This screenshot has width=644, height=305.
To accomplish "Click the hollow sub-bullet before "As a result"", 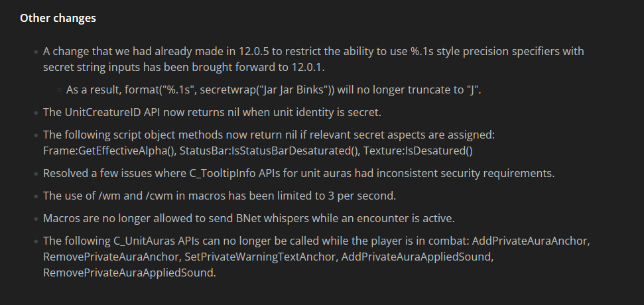I will point(59,88).
